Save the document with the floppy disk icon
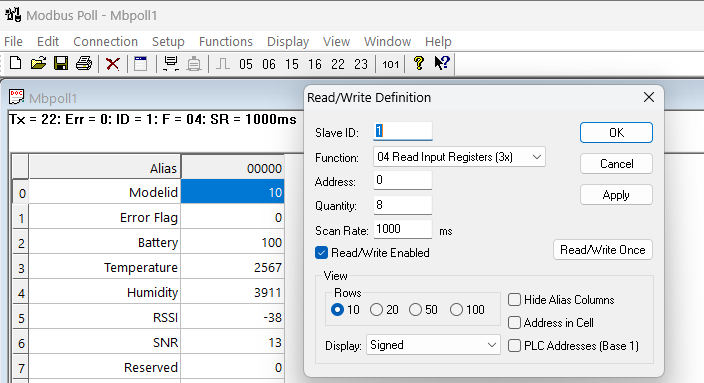The image size is (704, 383). pyautogui.click(x=61, y=63)
